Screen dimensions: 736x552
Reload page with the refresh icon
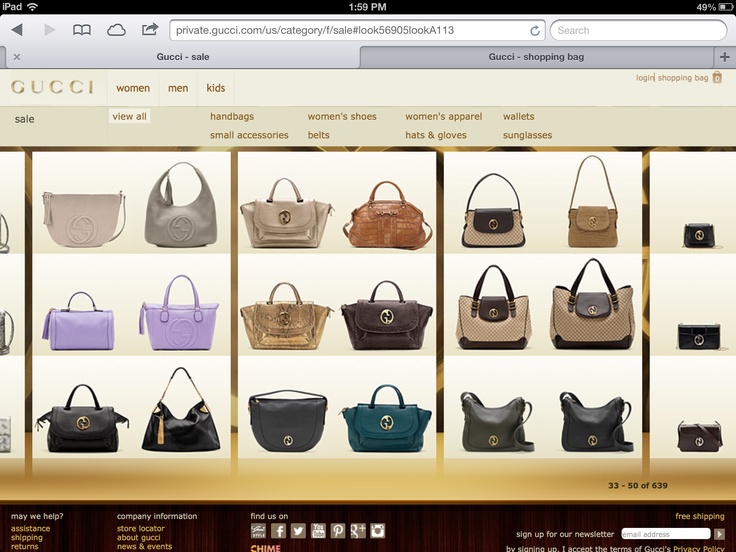[535, 31]
